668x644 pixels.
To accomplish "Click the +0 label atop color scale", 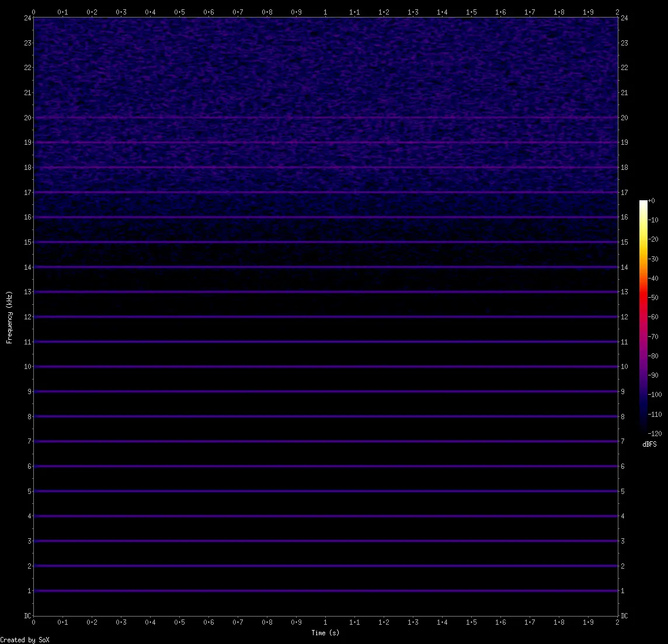I will pyautogui.click(x=652, y=201).
